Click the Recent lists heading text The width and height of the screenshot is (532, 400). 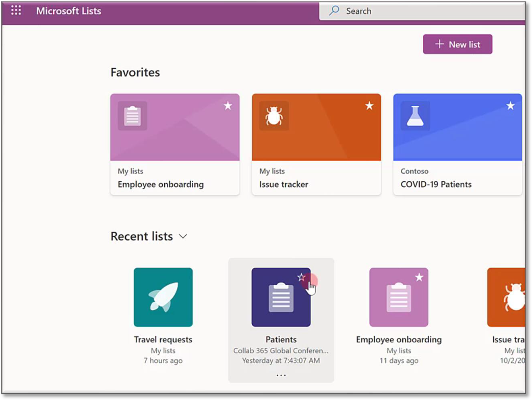coord(142,236)
